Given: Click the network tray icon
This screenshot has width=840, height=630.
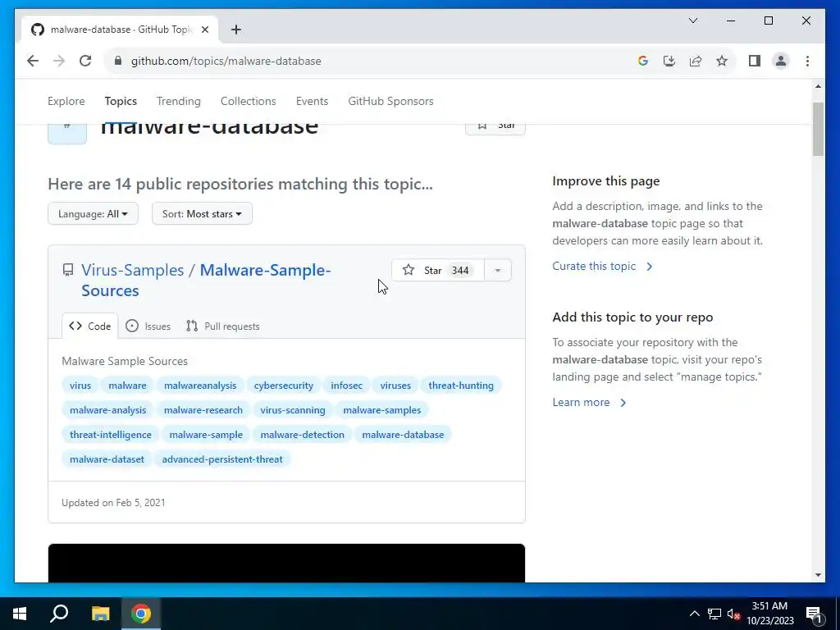Looking at the screenshot, I should 714,614.
